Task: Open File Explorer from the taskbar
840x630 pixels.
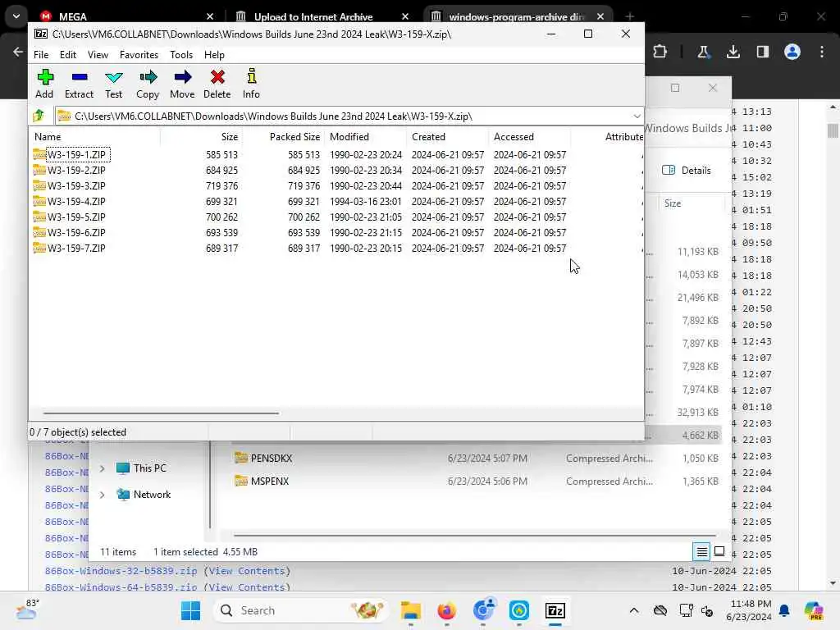Action: click(411, 610)
